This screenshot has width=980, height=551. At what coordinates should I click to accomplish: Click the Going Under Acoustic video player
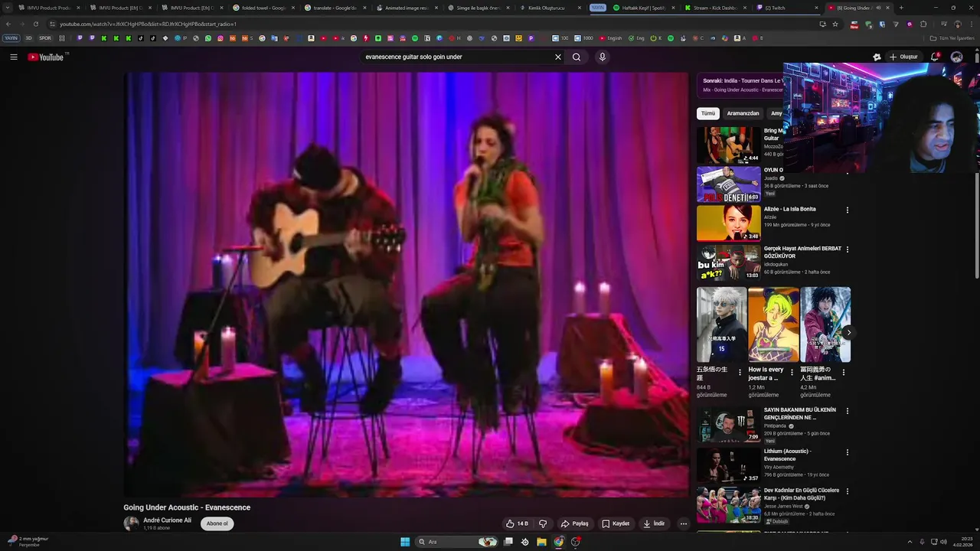point(407,285)
